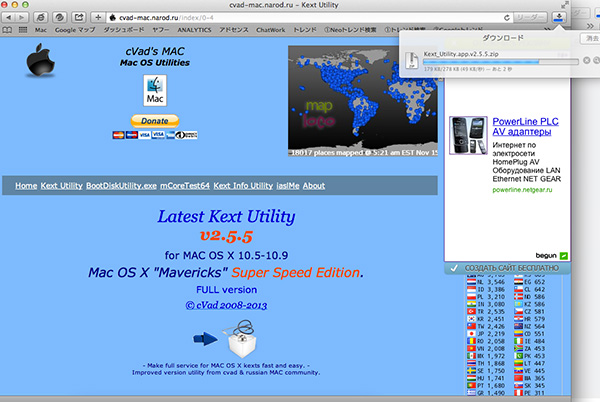Click the apple favicon in the address bar
Viewport: 600px width, 402px height.
click(112, 18)
